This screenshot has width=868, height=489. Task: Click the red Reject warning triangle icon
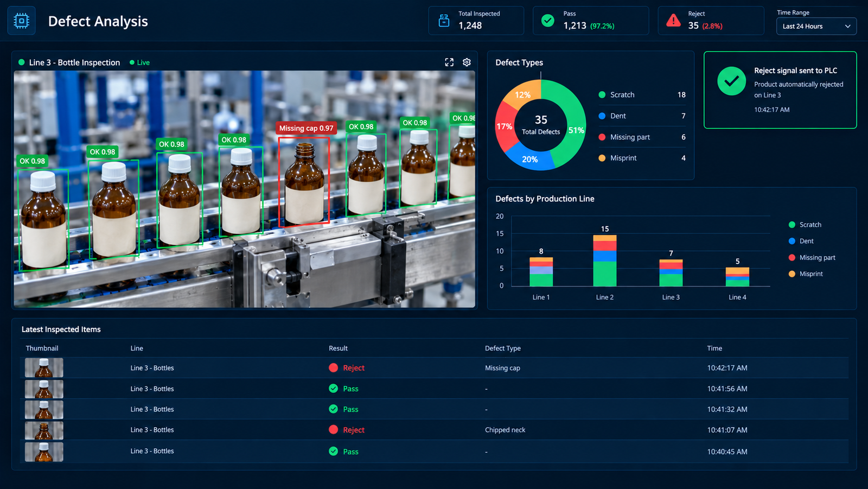click(x=673, y=21)
